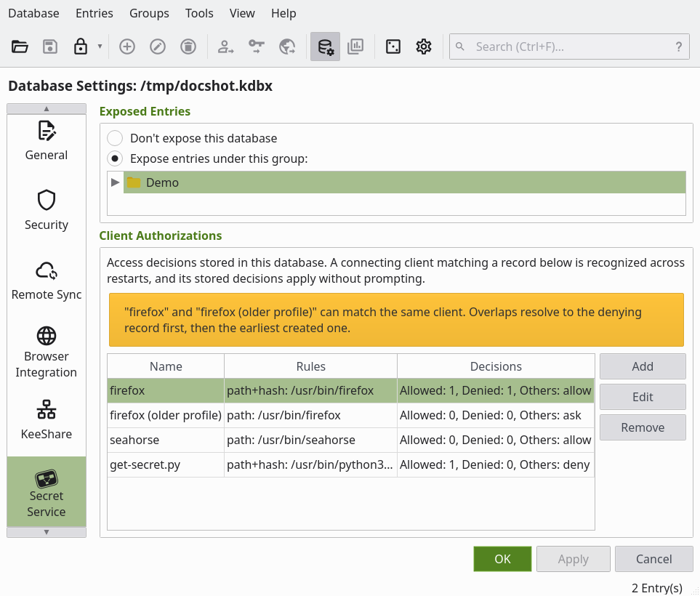Open the KeeShare settings section
Viewport: 700px width, 596px height.
tap(47, 419)
